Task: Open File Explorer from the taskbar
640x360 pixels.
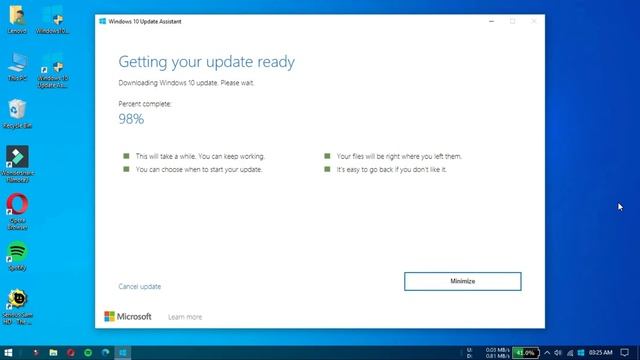Action: click(x=53, y=353)
